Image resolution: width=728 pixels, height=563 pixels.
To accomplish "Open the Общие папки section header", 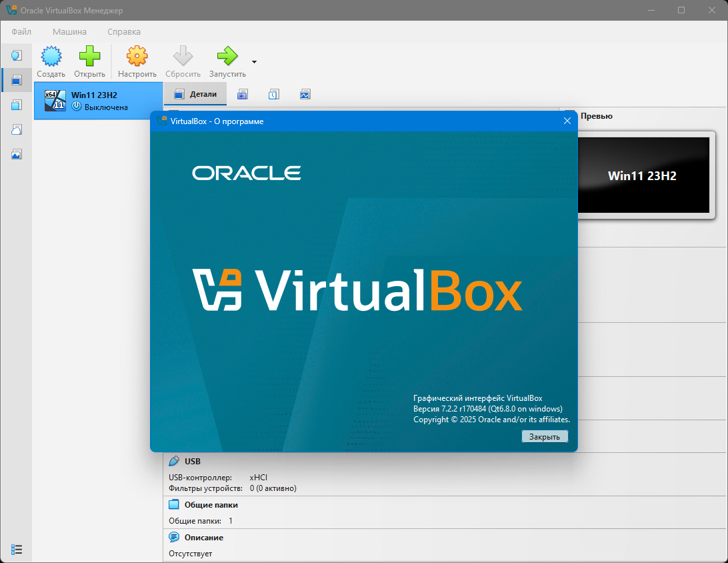I will tap(211, 505).
